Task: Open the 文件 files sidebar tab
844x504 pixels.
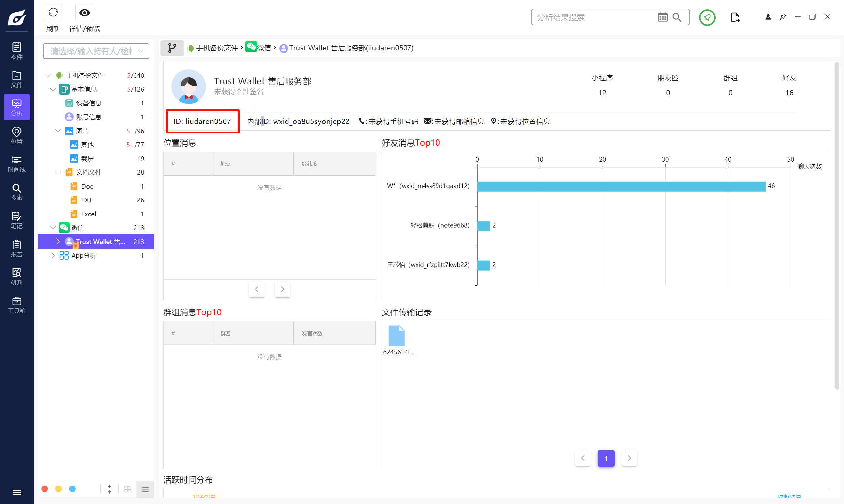Action: (16, 79)
